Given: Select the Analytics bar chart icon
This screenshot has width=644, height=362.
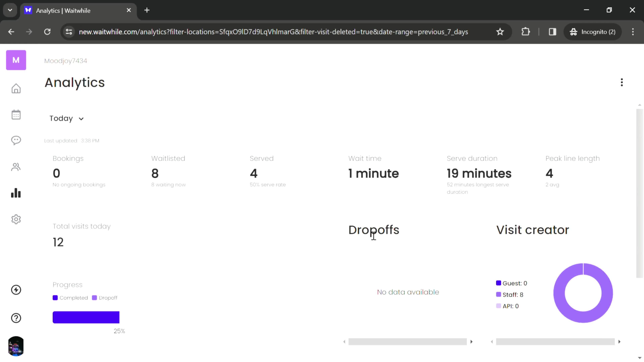Looking at the screenshot, I should tap(16, 193).
